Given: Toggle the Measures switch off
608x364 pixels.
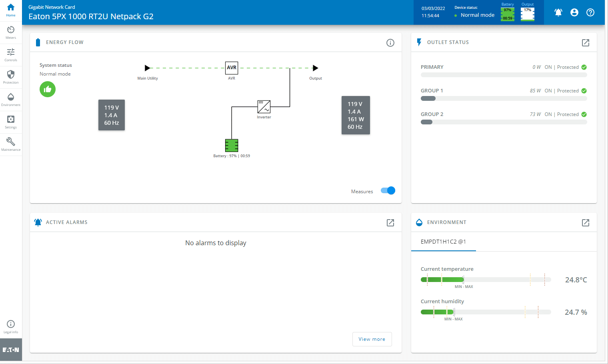Looking at the screenshot, I should click(388, 191).
